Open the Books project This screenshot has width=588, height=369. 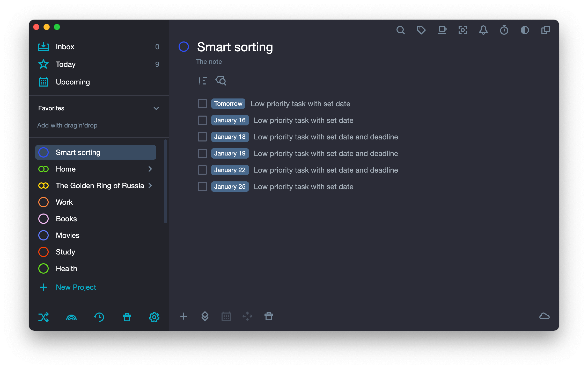pyautogui.click(x=96, y=219)
